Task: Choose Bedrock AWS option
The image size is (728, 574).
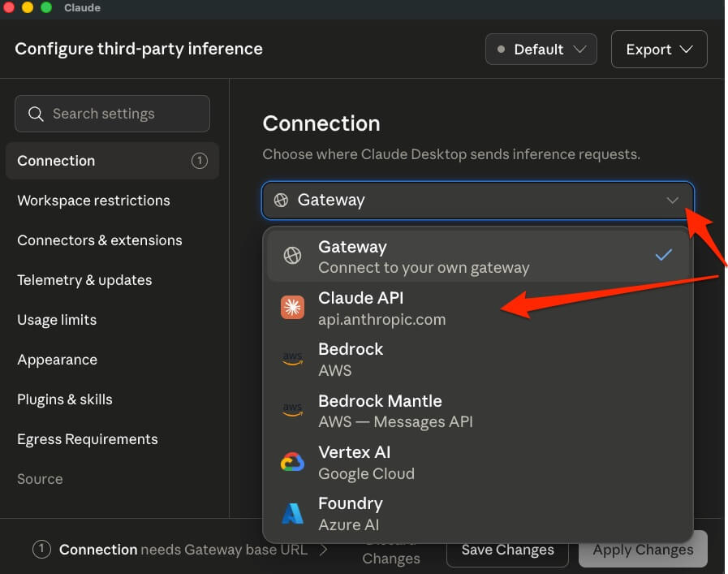Action: point(478,360)
